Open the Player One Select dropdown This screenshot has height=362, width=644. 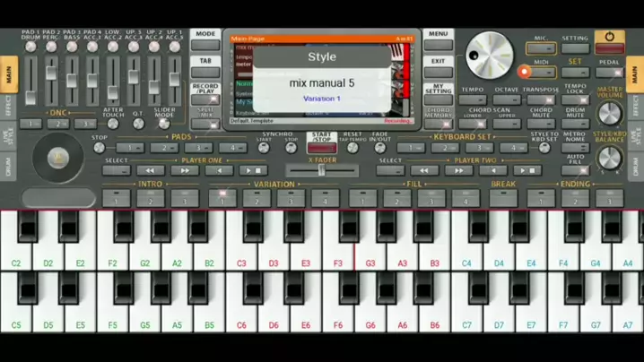tap(116, 170)
